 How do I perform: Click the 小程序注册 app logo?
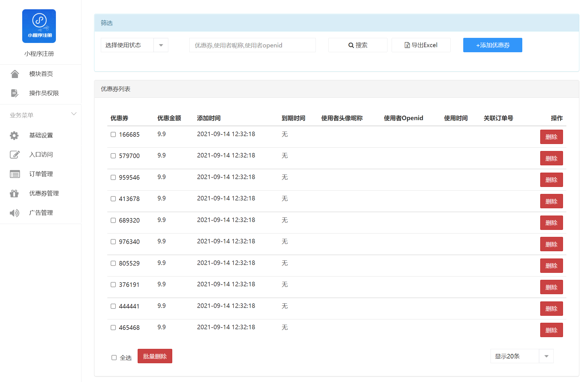39,26
